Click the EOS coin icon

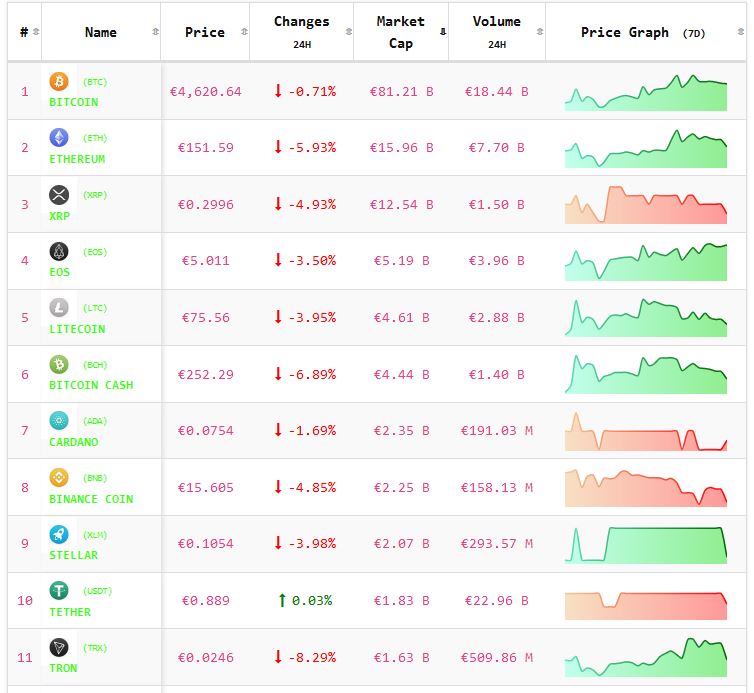(x=59, y=251)
